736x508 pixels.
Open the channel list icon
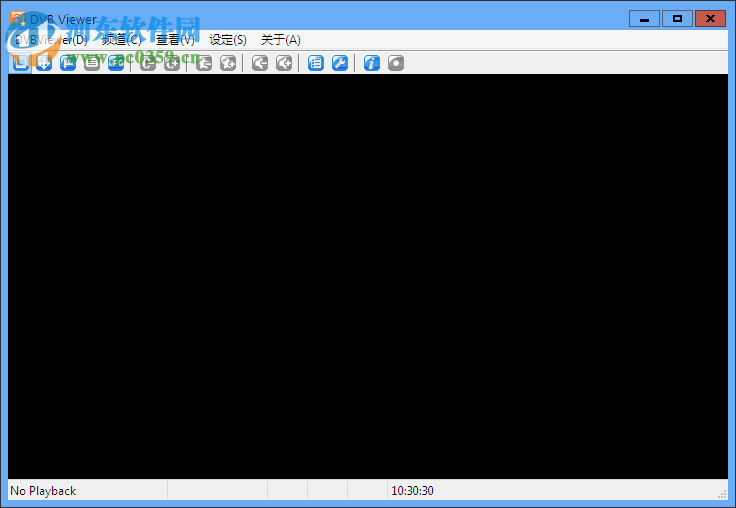[x=316, y=63]
